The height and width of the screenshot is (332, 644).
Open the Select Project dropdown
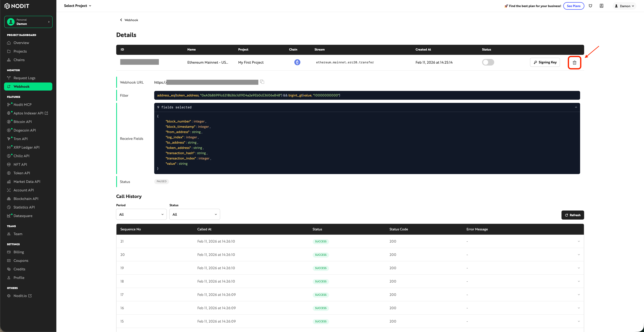pyautogui.click(x=77, y=6)
